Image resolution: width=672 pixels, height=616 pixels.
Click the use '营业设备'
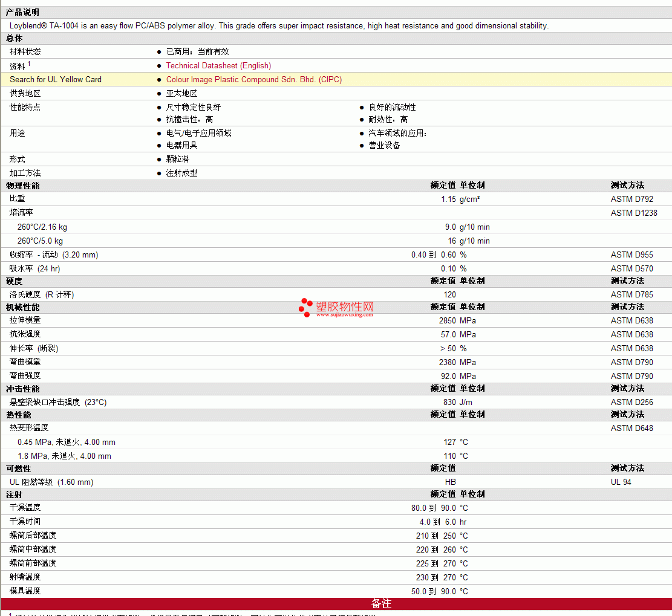pyautogui.click(x=385, y=145)
